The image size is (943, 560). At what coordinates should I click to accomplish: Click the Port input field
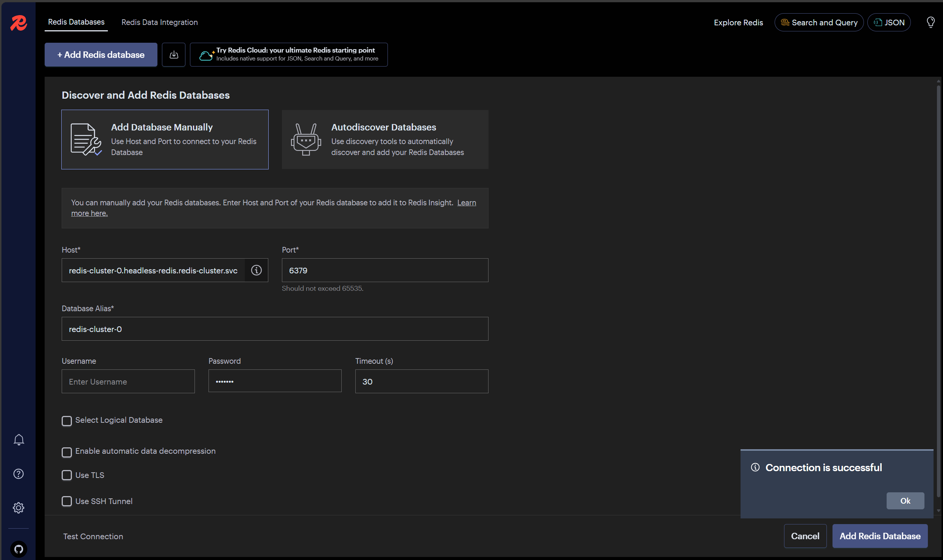click(385, 270)
